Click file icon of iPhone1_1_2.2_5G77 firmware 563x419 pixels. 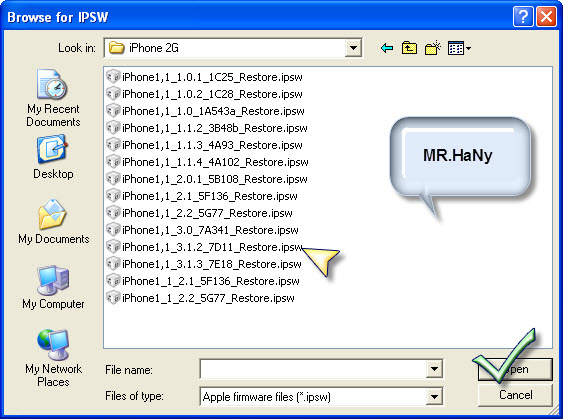(113, 298)
